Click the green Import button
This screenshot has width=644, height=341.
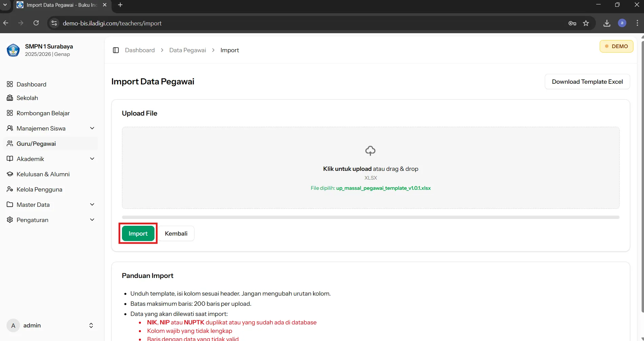138,233
